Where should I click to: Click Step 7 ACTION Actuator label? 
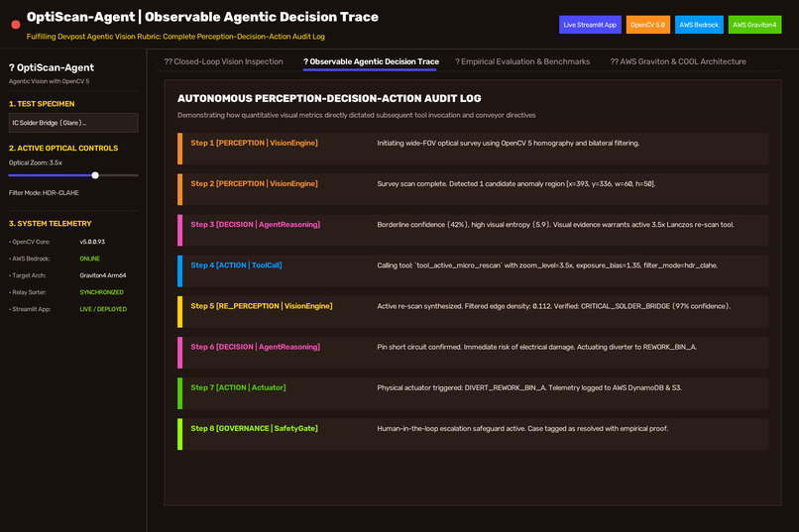pyautogui.click(x=238, y=387)
